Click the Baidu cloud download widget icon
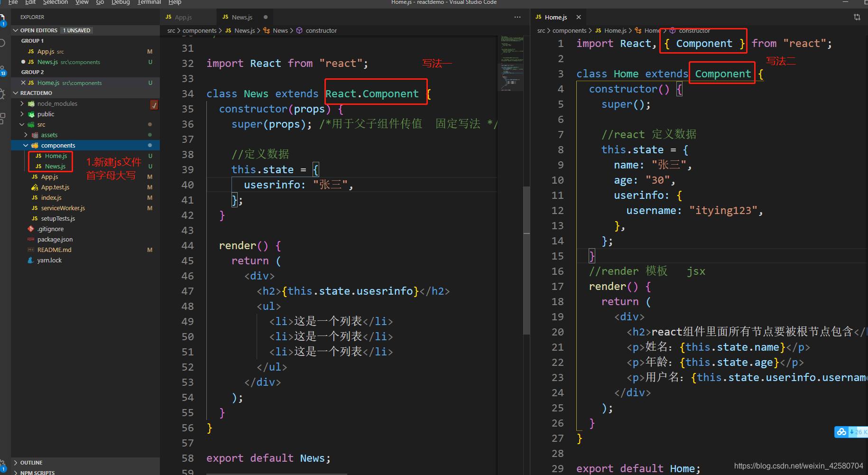The height and width of the screenshot is (475, 868). (841, 432)
